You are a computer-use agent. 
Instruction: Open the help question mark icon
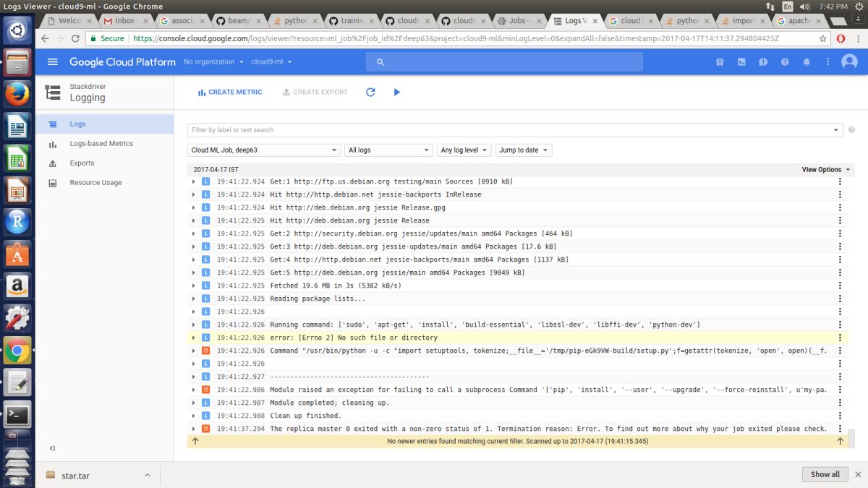[x=785, y=62]
